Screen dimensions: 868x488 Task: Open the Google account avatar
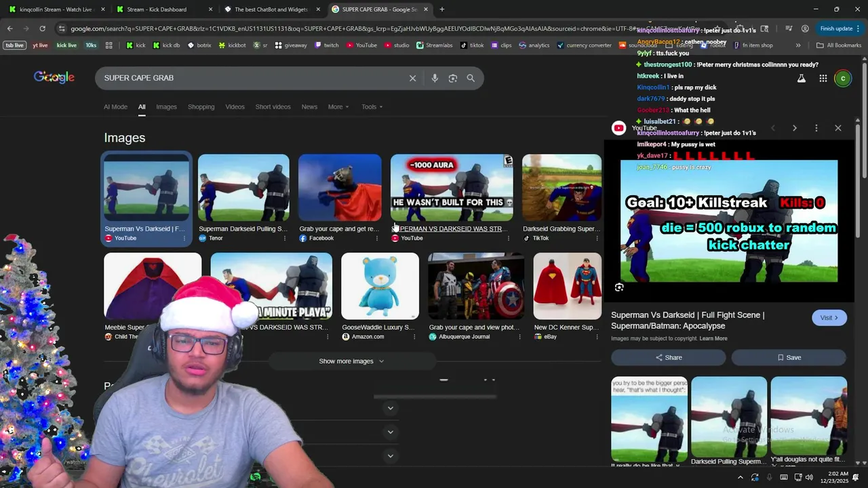(x=843, y=79)
